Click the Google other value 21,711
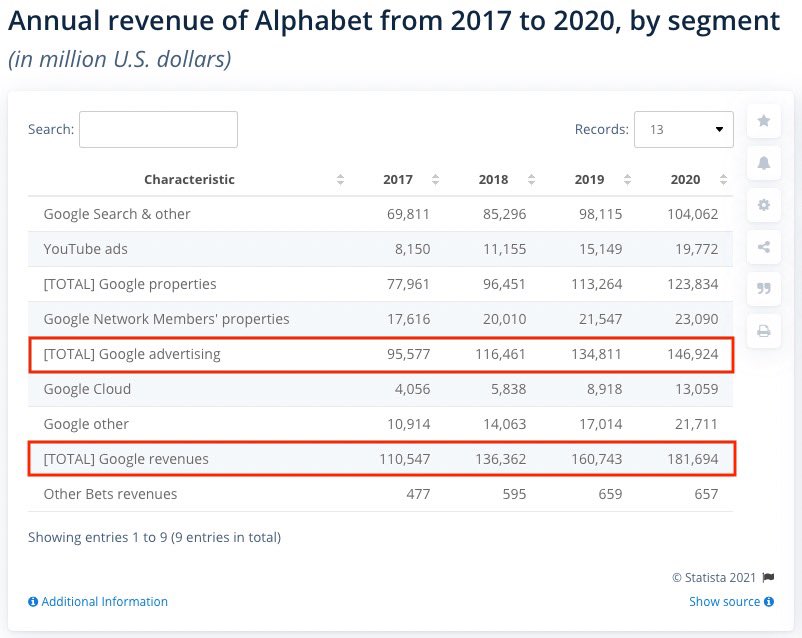Viewport: 802px width, 638px height. tap(697, 424)
